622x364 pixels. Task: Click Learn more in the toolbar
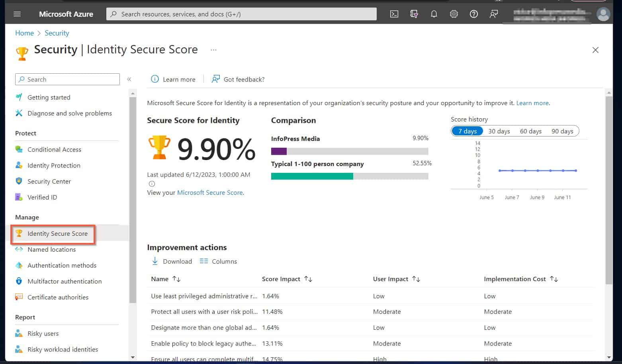point(173,79)
